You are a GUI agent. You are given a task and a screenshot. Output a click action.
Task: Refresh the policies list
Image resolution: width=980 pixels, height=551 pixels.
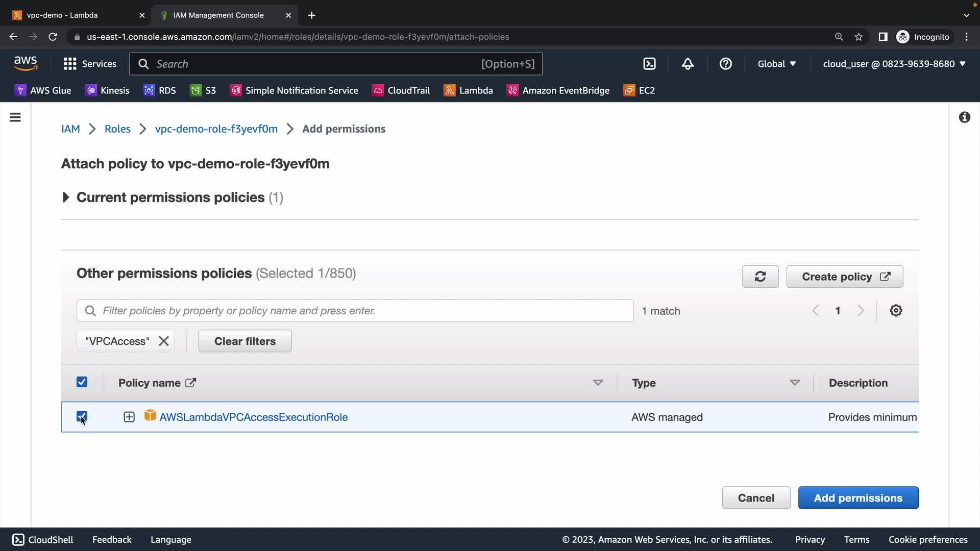pyautogui.click(x=760, y=277)
